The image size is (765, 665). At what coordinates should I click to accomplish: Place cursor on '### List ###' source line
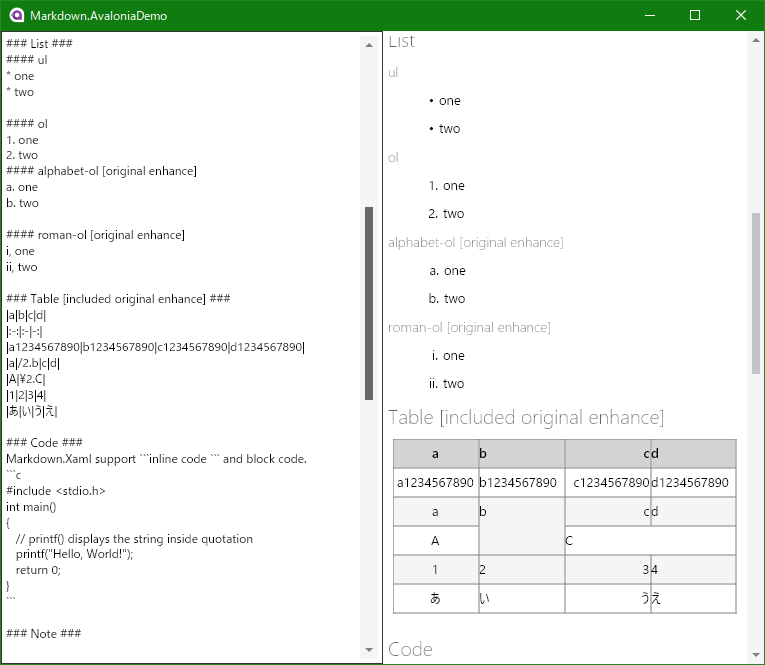click(x=39, y=44)
